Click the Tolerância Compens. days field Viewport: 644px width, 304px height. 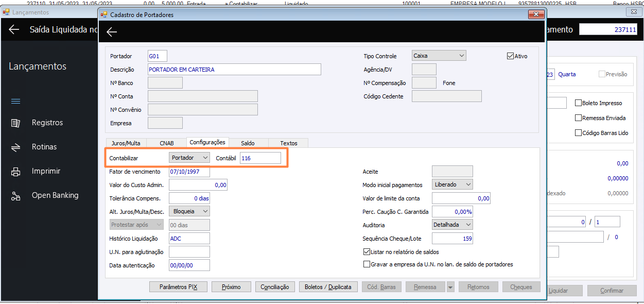coord(189,198)
